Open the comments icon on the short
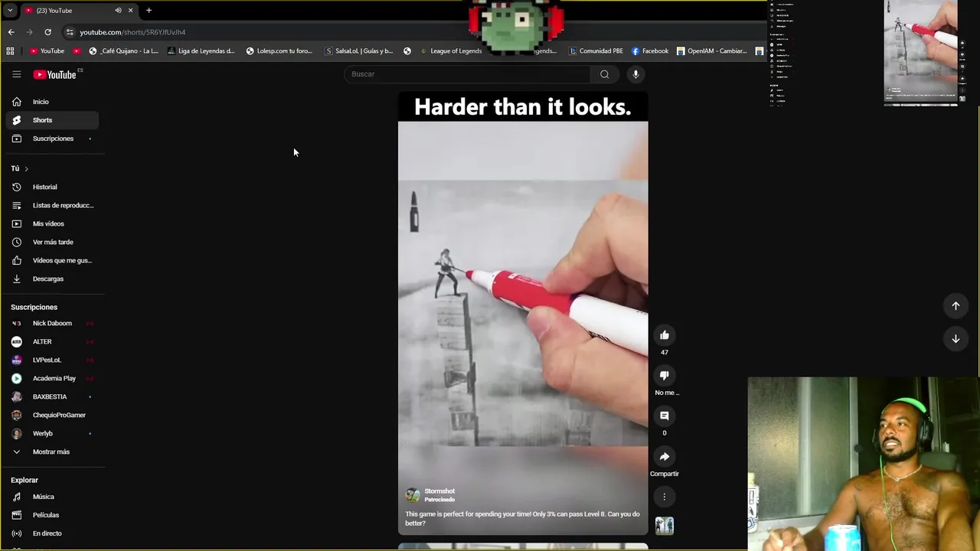Screen dimensions: 980x551 click(665, 416)
